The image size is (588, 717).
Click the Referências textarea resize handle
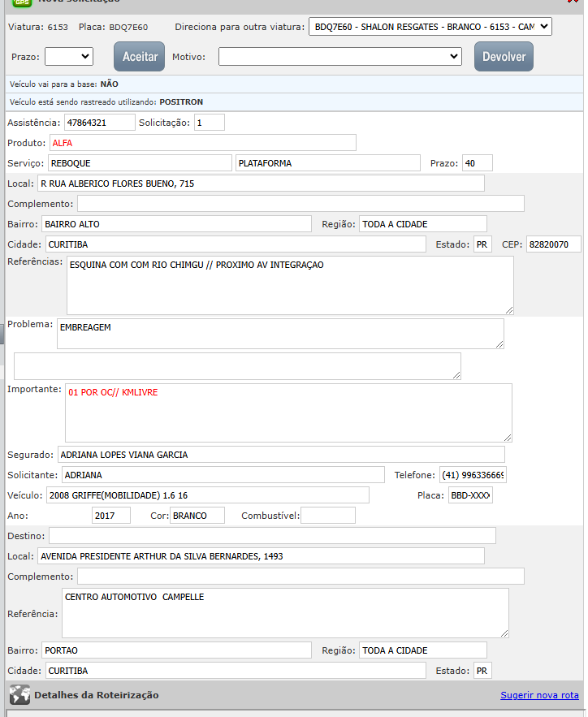(x=508, y=309)
